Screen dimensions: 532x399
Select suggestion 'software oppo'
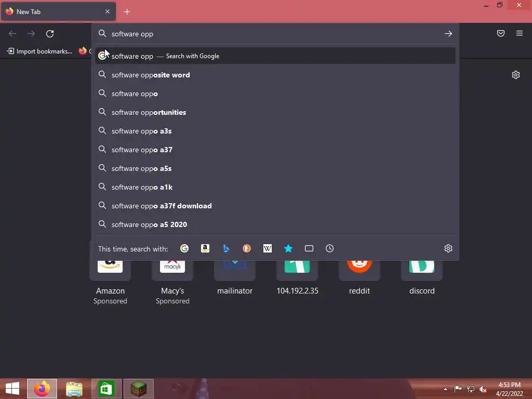click(275, 94)
